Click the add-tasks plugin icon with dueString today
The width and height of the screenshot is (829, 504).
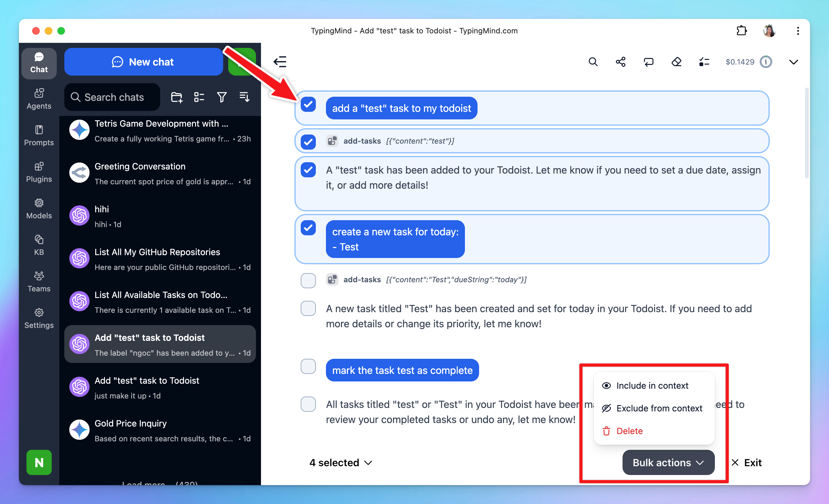[x=332, y=279]
